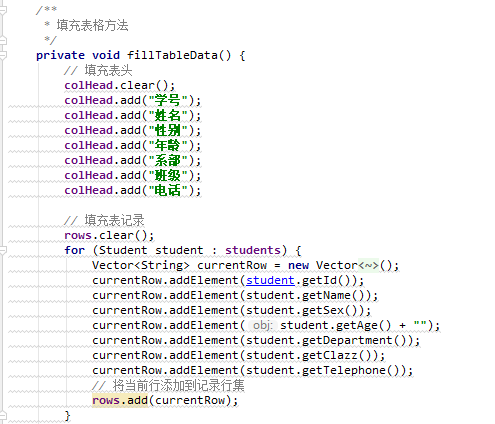This screenshot has height=424, width=495.
Task: Click getDepartment() call
Action: tap(354, 340)
